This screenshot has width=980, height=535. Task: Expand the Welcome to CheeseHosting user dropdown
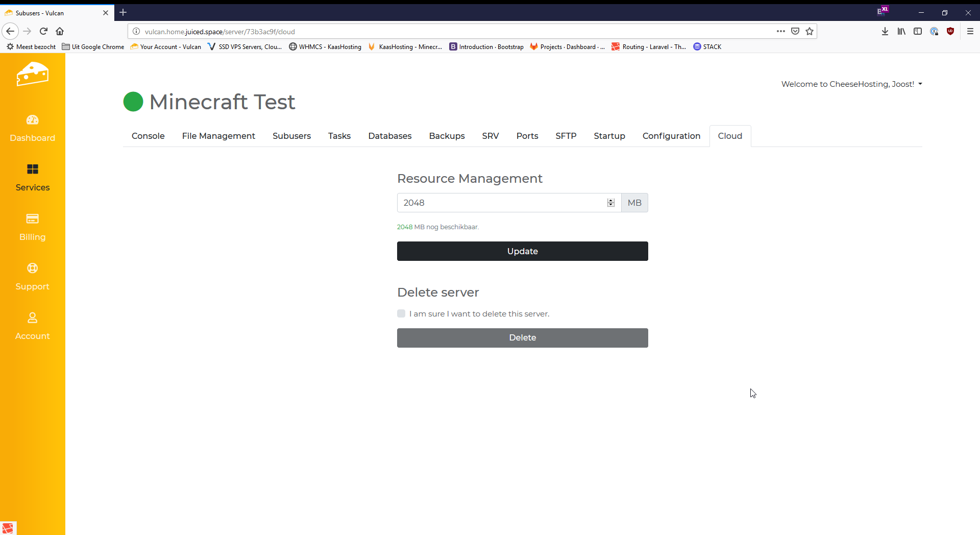click(x=851, y=84)
